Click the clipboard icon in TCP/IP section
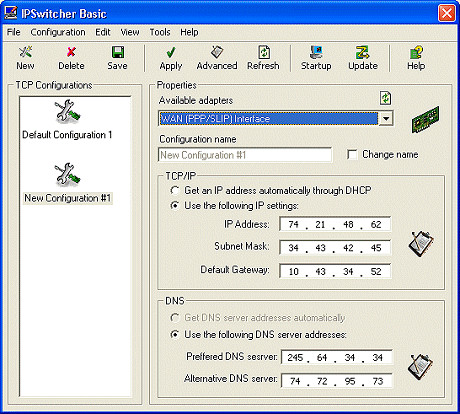Image resolution: width=460 pixels, height=414 pixels. 421,244
